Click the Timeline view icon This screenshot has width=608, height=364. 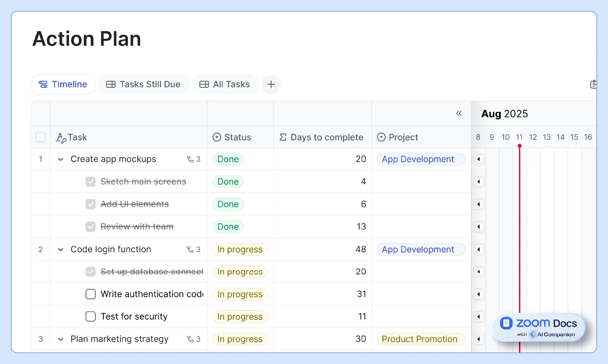click(43, 84)
